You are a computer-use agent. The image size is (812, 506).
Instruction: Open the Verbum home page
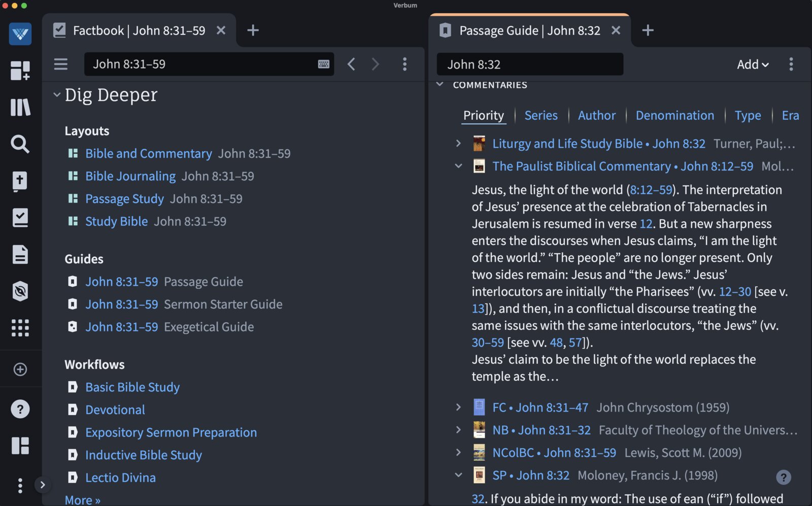click(20, 34)
